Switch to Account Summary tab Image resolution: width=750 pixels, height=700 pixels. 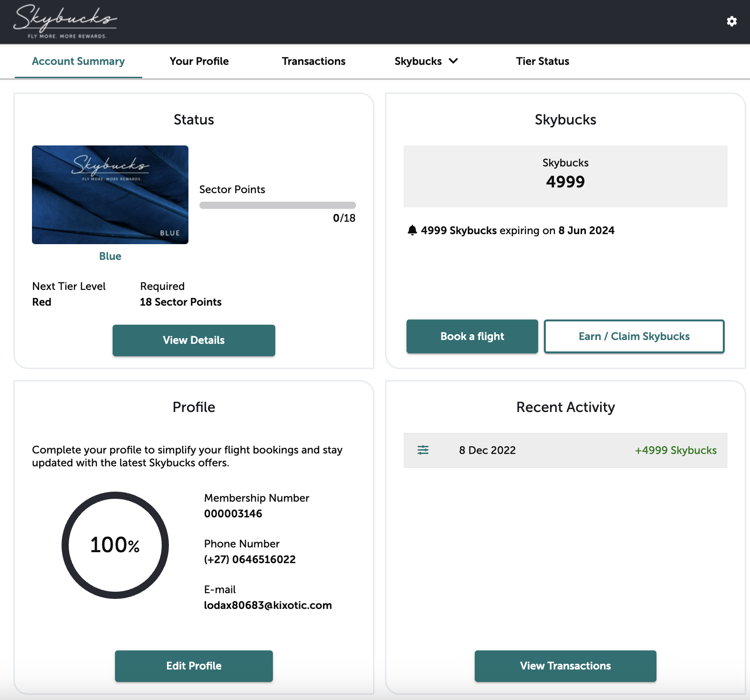coord(78,61)
